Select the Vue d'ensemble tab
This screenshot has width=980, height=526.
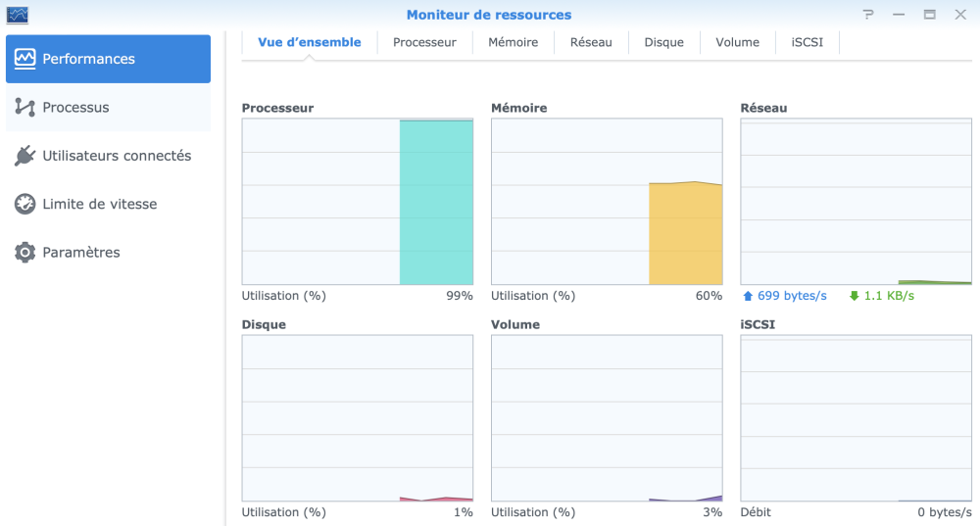tap(310, 42)
